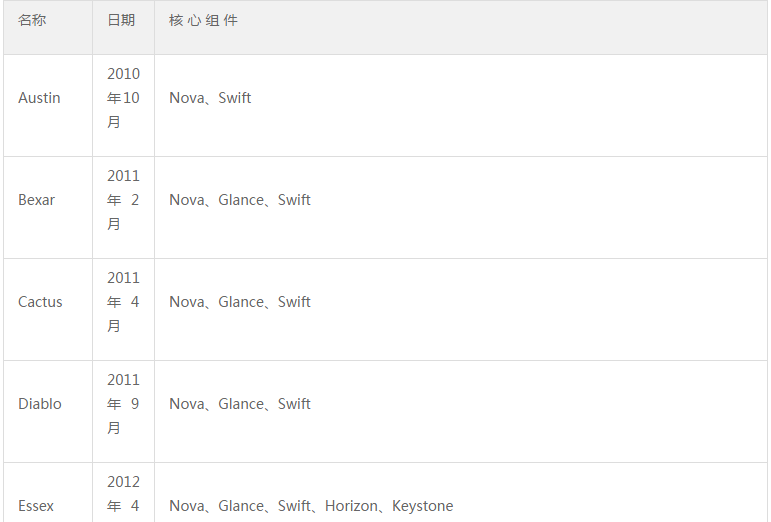The image size is (771, 522).
Task: Click the Nova、Swift text in Austin row
Action: 210,98
